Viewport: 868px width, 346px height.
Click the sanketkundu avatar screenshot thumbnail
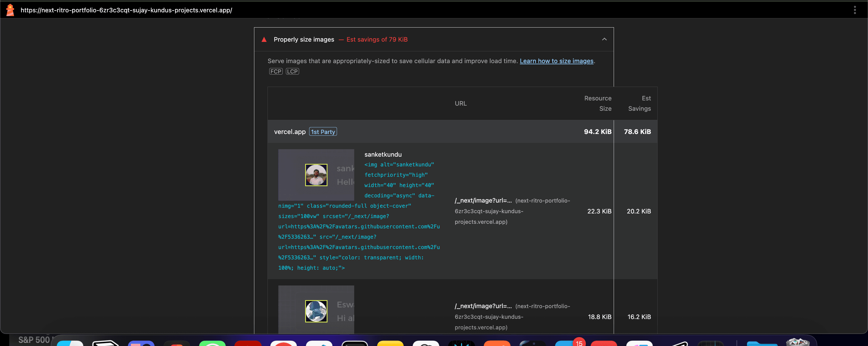(316, 175)
